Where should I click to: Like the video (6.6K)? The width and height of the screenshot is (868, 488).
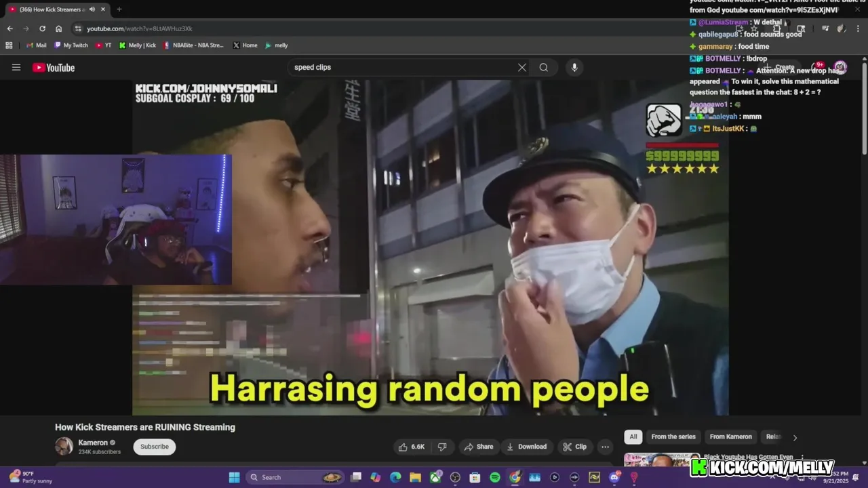(412, 447)
